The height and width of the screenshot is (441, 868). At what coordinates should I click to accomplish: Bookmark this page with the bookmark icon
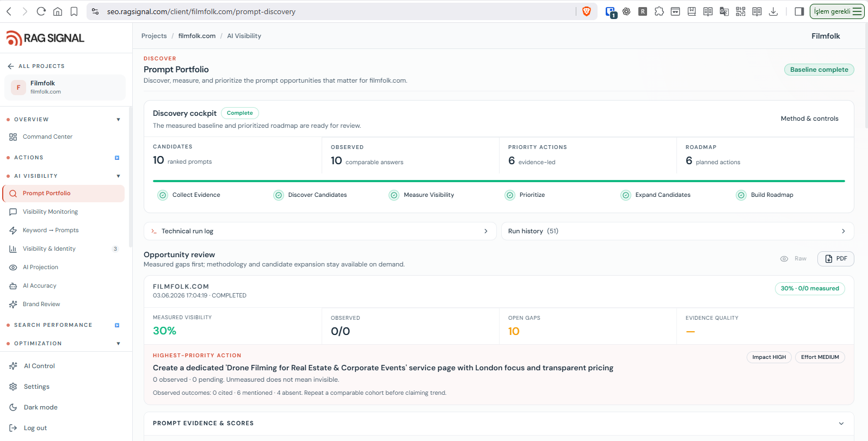(74, 11)
